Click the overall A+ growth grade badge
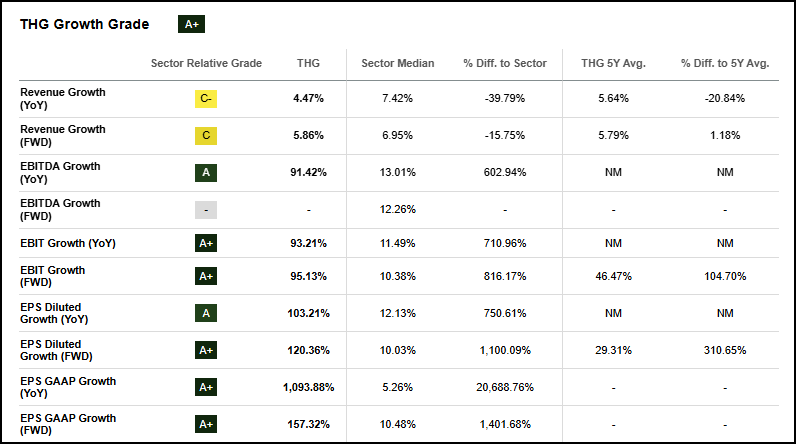The height and width of the screenshot is (444, 796). pos(190,24)
